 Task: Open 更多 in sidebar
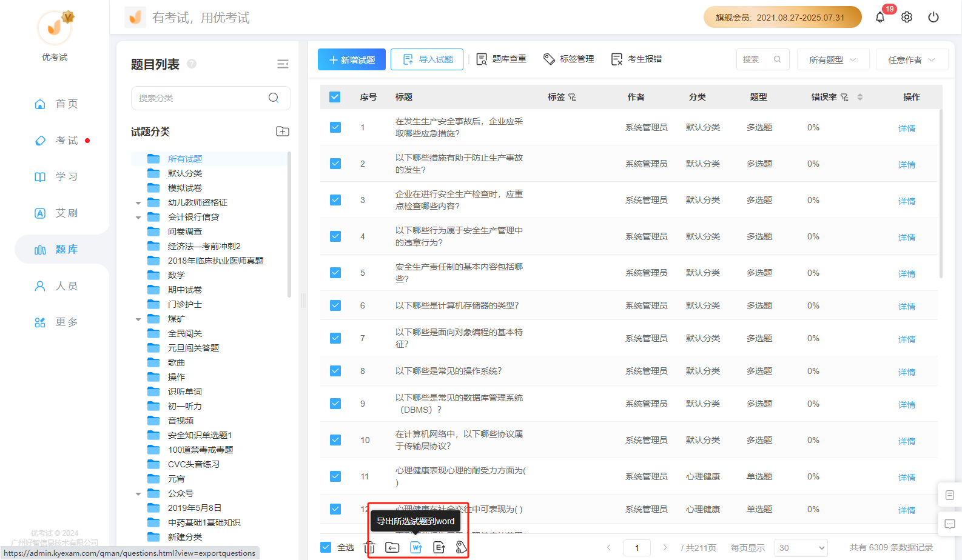56,322
